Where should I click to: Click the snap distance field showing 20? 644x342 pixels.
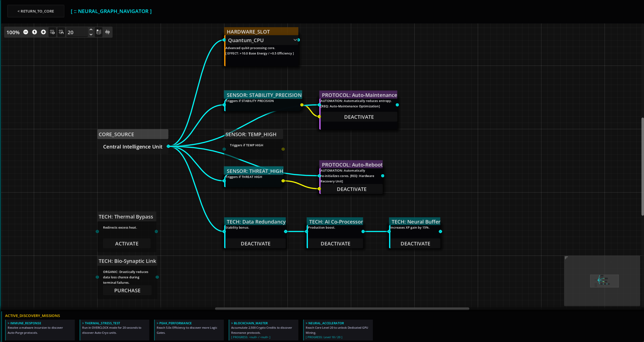77,32
